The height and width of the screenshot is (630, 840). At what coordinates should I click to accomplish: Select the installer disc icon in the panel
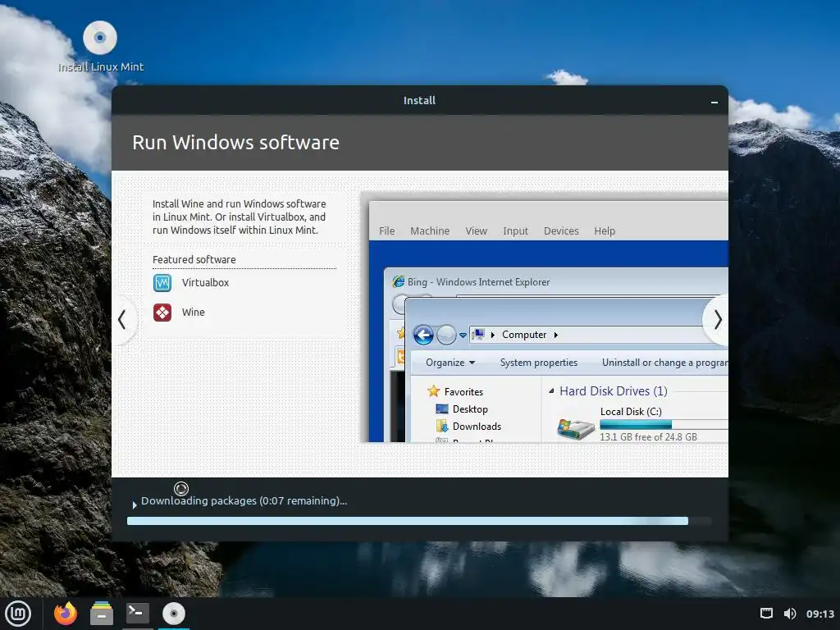click(174, 614)
